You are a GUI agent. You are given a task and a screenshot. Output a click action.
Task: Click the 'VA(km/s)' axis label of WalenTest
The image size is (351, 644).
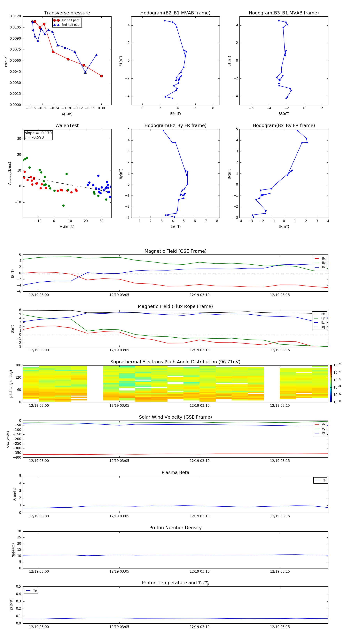(67, 227)
